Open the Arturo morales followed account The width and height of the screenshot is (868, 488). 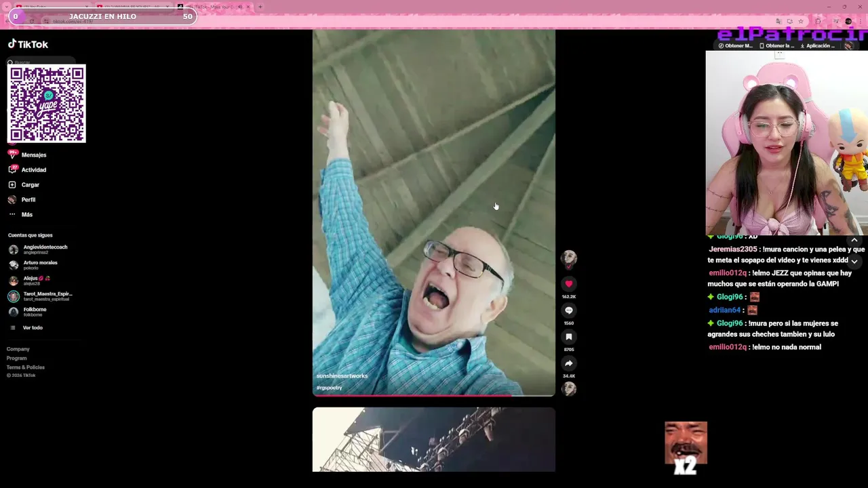coord(34,265)
